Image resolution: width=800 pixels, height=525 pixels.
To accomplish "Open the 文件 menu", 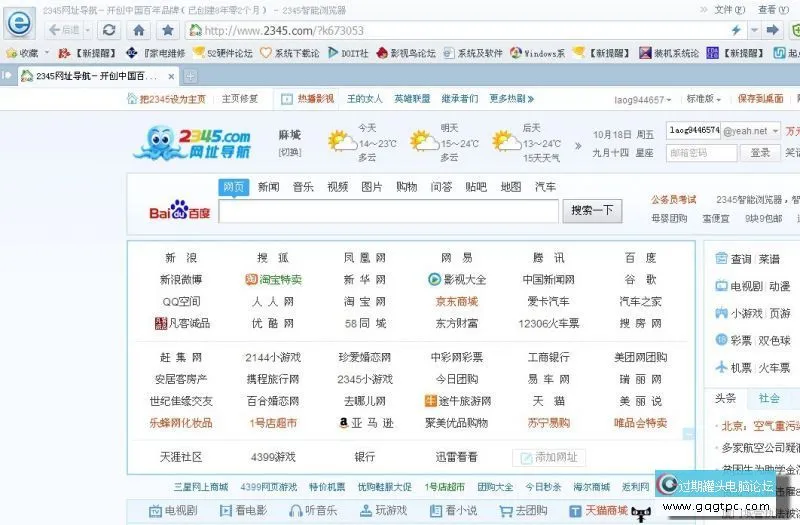I will (730, 10).
